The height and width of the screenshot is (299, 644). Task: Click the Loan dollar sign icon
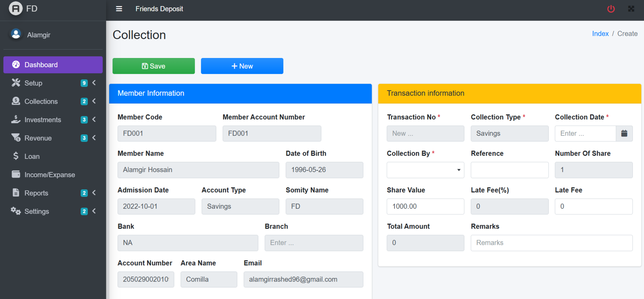pyautogui.click(x=16, y=156)
